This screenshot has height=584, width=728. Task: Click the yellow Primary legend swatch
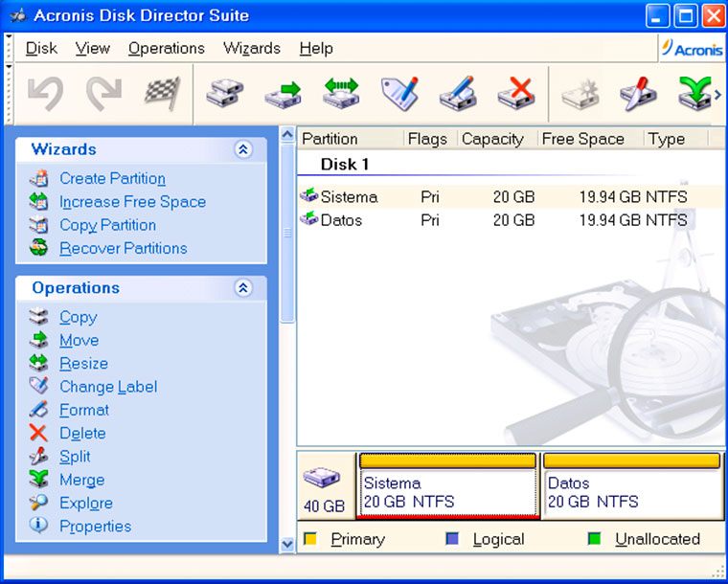click(x=310, y=539)
